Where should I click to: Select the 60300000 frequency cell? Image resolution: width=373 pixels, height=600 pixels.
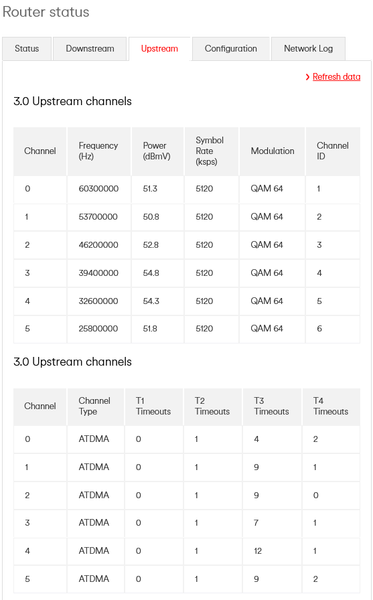[x=99, y=189]
